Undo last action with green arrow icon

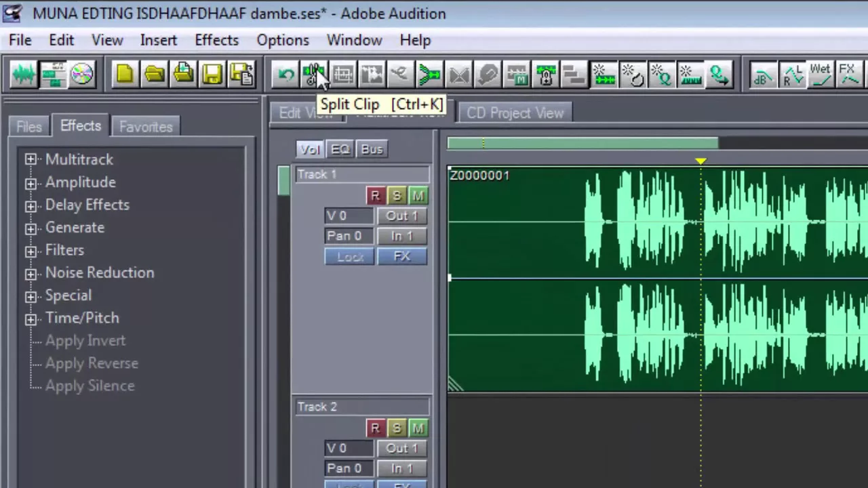pyautogui.click(x=285, y=75)
